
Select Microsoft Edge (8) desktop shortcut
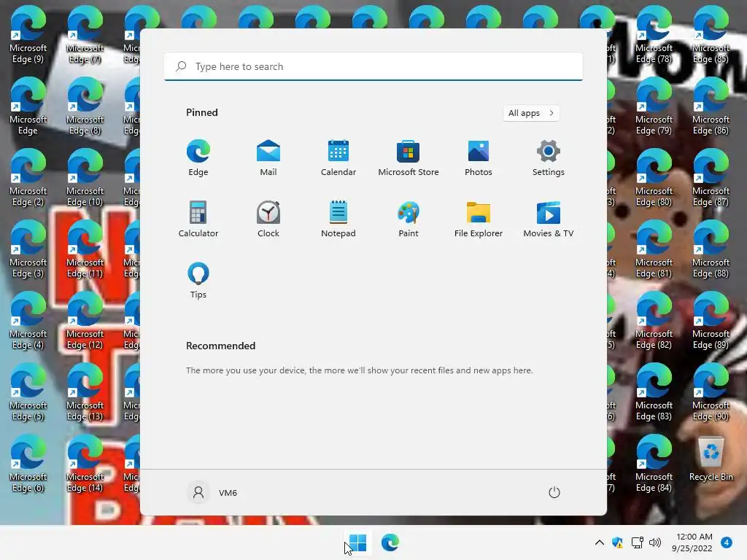click(85, 106)
